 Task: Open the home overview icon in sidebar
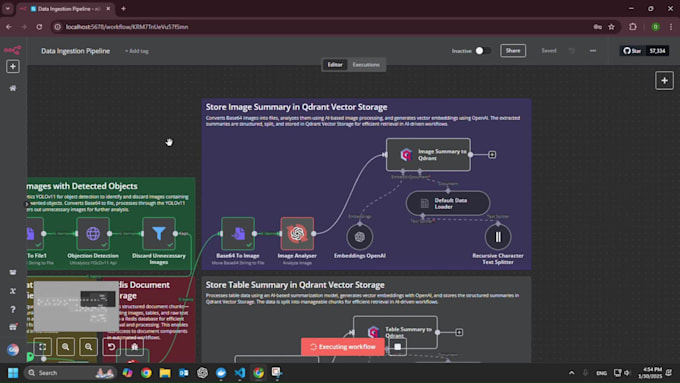(x=13, y=88)
